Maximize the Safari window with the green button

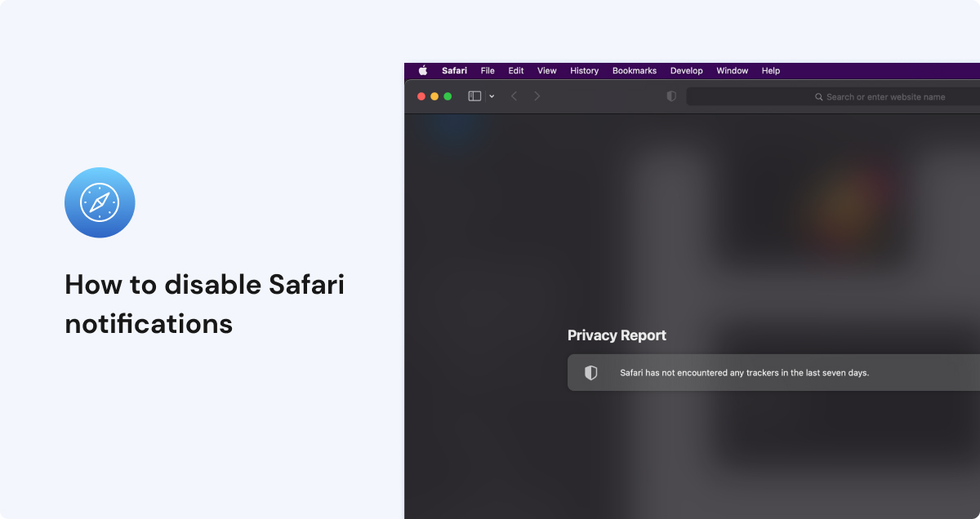pos(448,96)
